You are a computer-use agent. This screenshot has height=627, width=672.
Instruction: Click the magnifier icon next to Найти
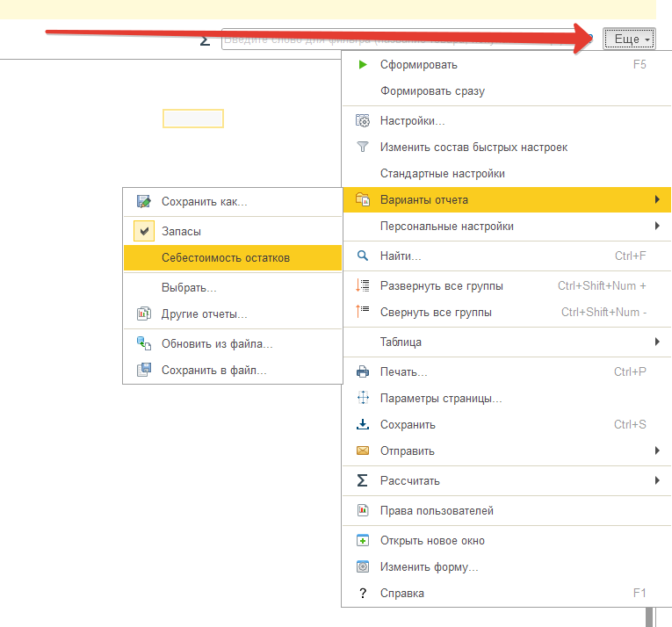click(x=363, y=256)
